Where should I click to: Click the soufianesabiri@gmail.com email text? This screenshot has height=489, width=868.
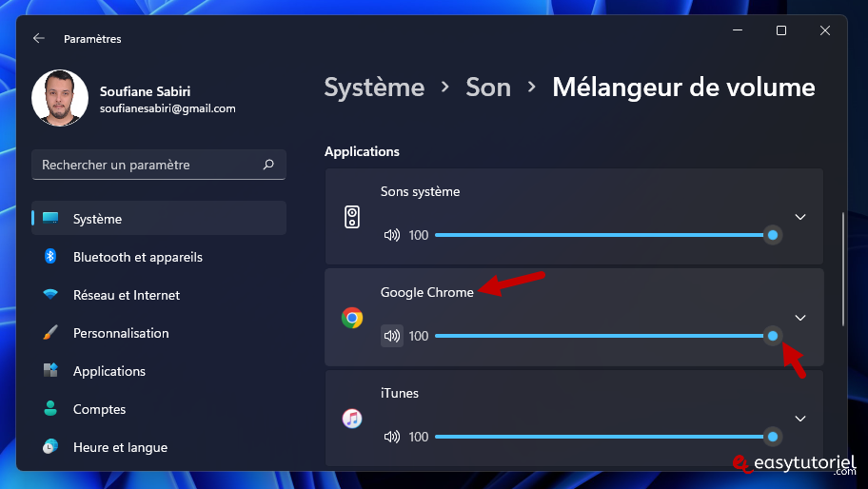click(x=168, y=108)
